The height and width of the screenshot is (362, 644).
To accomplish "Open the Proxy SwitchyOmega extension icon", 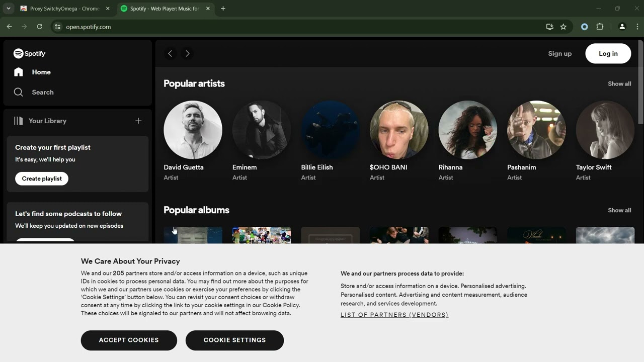I will (x=585, y=27).
